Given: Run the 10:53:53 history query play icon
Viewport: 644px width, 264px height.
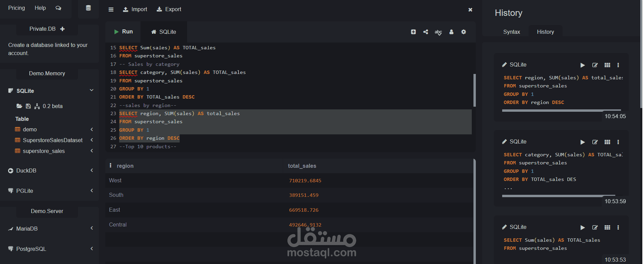Looking at the screenshot, I should point(583,228).
